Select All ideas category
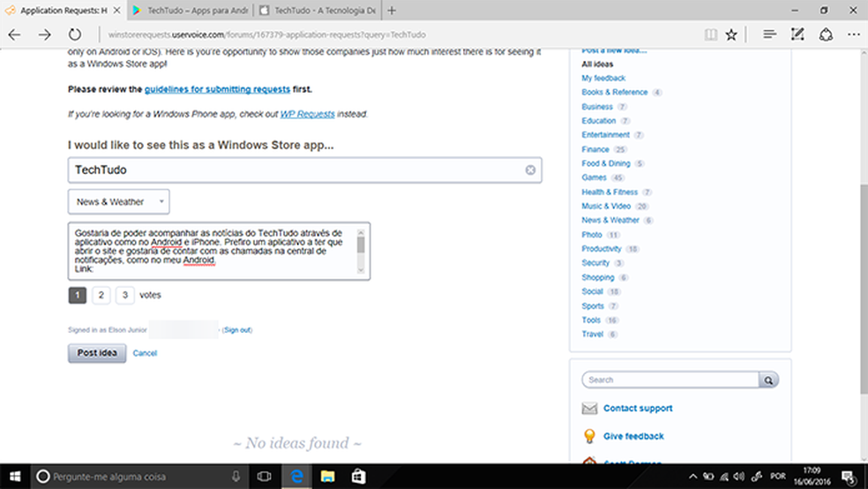Screen dimensions: 868x489 pyautogui.click(x=597, y=64)
